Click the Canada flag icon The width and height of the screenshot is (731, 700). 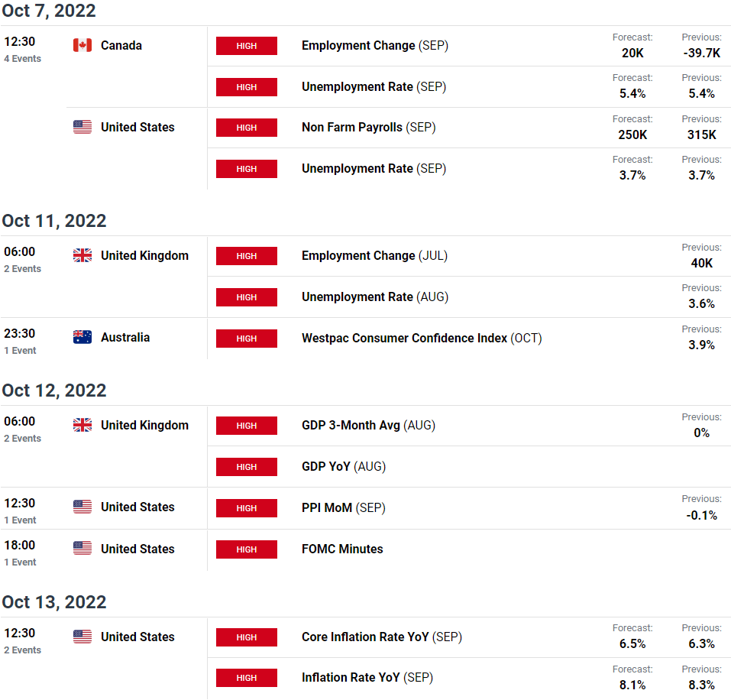click(x=82, y=45)
